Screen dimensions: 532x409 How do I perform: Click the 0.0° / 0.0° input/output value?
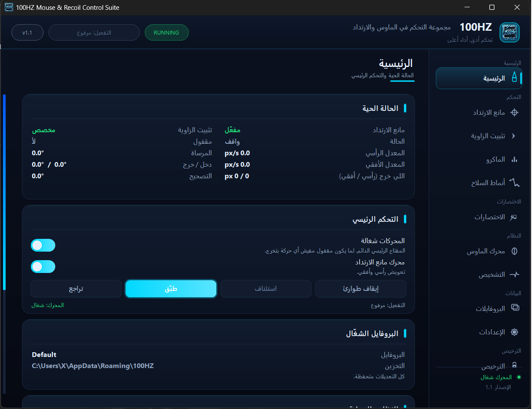49,164
